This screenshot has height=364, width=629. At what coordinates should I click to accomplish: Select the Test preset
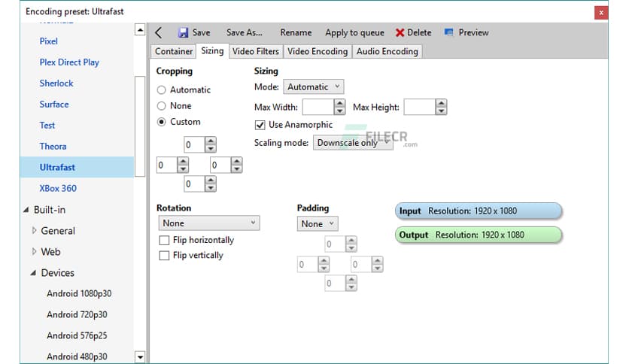[47, 125]
